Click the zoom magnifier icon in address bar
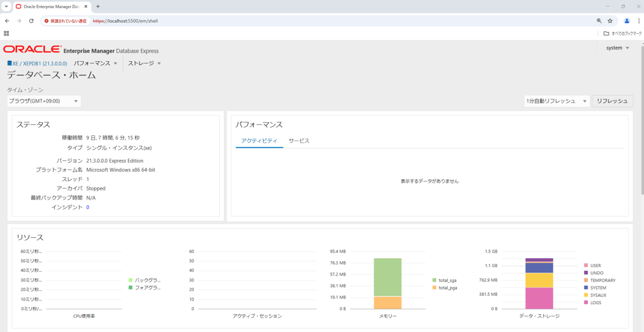Viewport: 644px width, 332px height. (599, 20)
